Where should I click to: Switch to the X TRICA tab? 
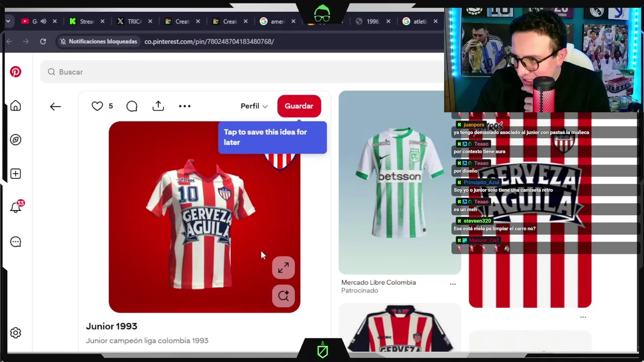[x=130, y=21]
